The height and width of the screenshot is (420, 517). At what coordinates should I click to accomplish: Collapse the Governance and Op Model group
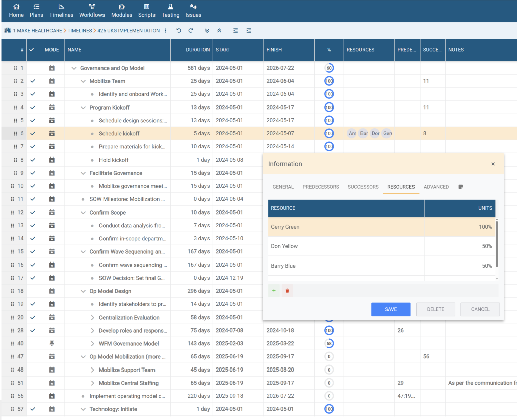pyautogui.click(x=74, y=68)
